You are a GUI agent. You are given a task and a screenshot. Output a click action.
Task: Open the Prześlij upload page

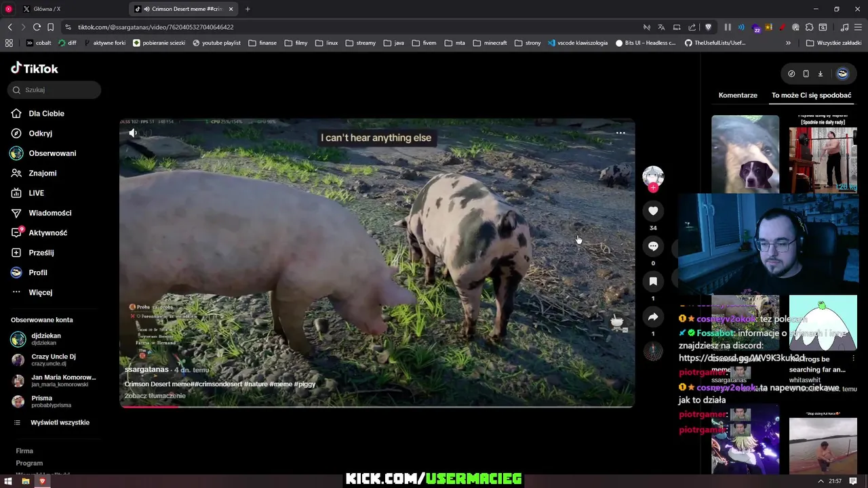click(x=41, y=253)
